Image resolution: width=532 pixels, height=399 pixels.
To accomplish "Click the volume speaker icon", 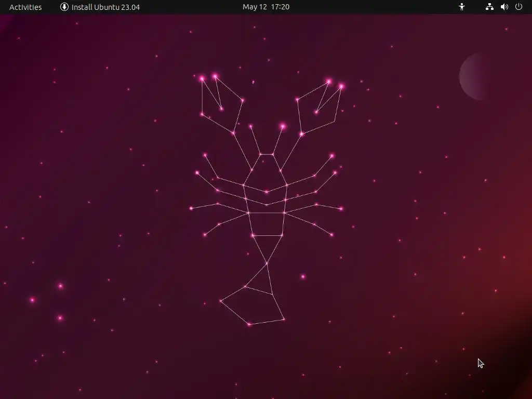I will point(504,7).
